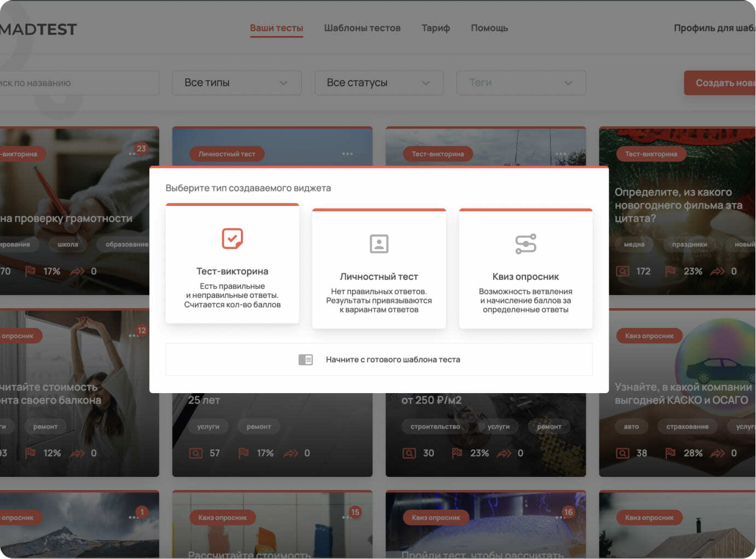756x559 pixels.
Task: Click share arrow icon on 25 лет card
Action: pyautogui.click(x=291, y=453)
